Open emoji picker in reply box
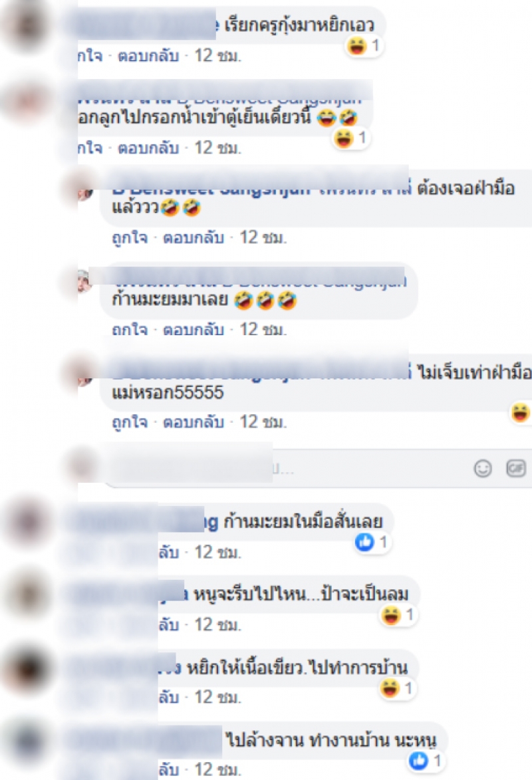 click(x=482, y=469)
